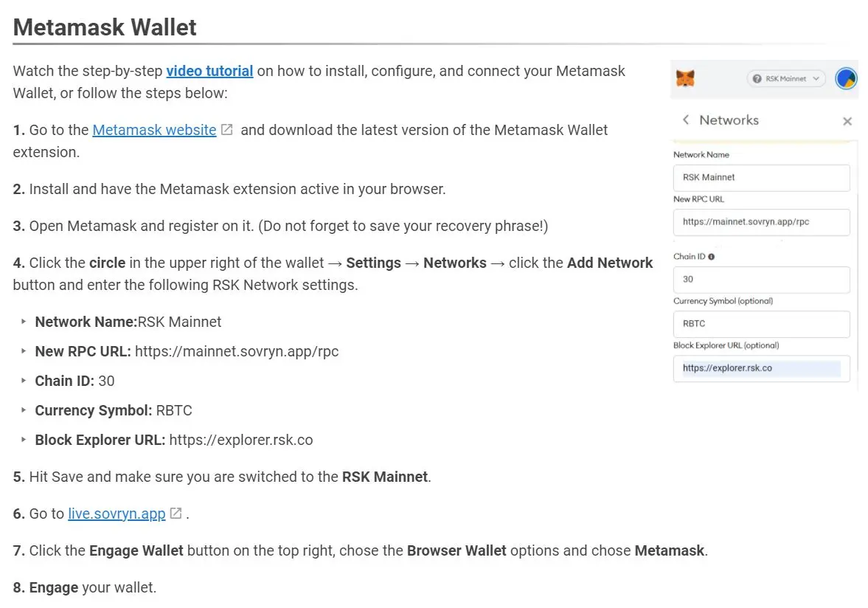Click external link icon after Metamask website

tap(227, 130)
